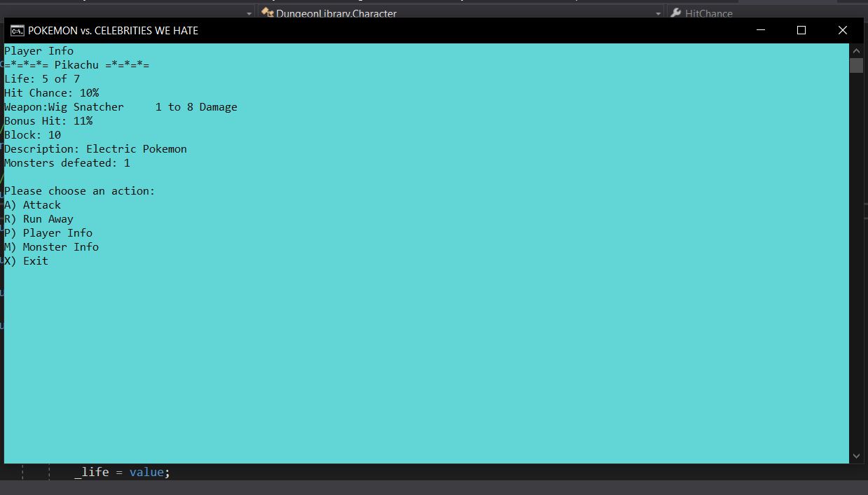Screen dimensions: 868x495
Task: Expand dropdown arrow right of DungeonLibrary.Character
Action: [x=658, y=13]
